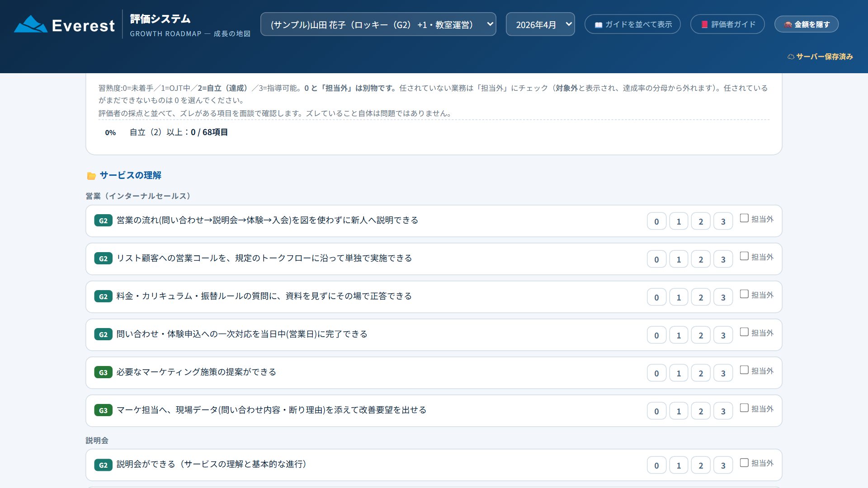Rate マーケティング施策の提案 item as 0

[656, 373]
